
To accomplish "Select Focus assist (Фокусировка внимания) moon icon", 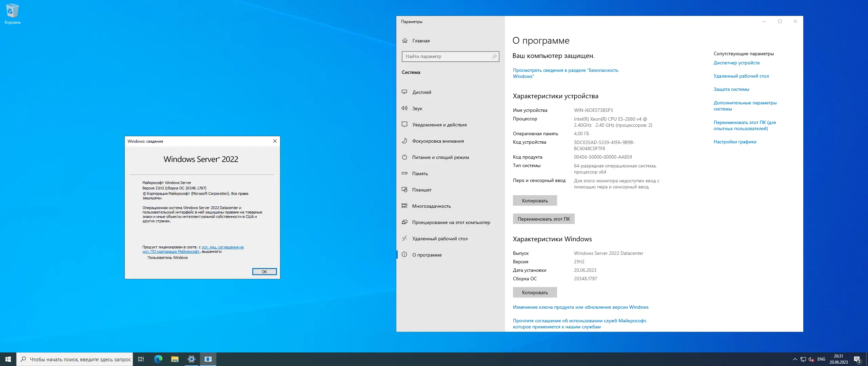I will (x=404, y=141).
